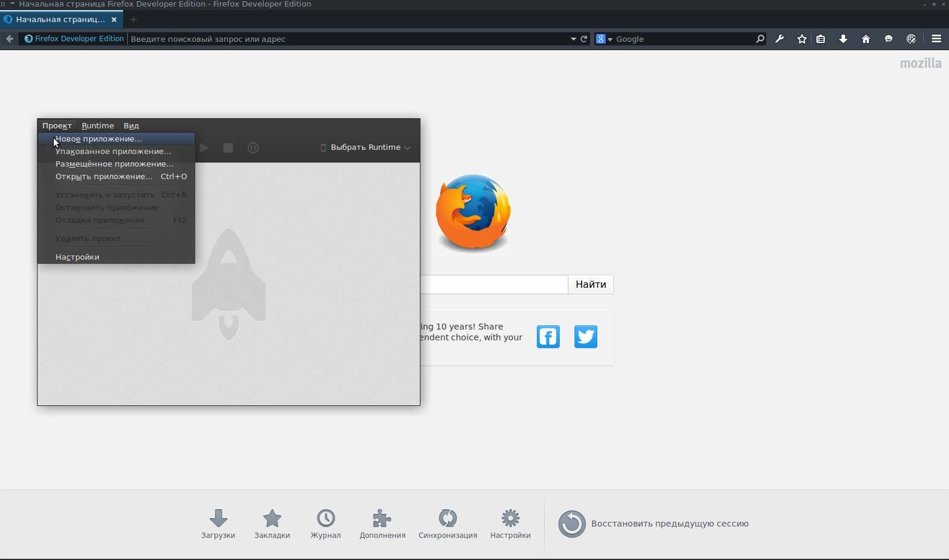Open WebIDE globe-pencil icon
Viewport: 949px width, 560px height.
911,39
